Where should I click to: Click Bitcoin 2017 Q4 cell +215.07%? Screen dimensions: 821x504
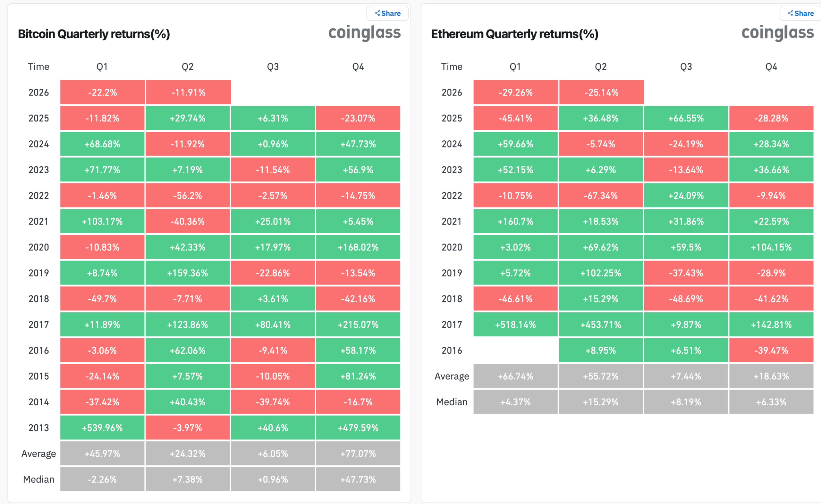(358, 324)
